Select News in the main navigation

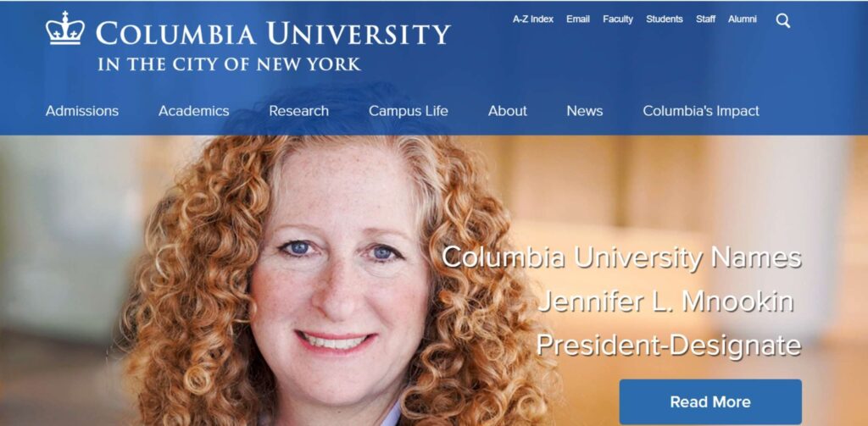[x=585, y=111]
